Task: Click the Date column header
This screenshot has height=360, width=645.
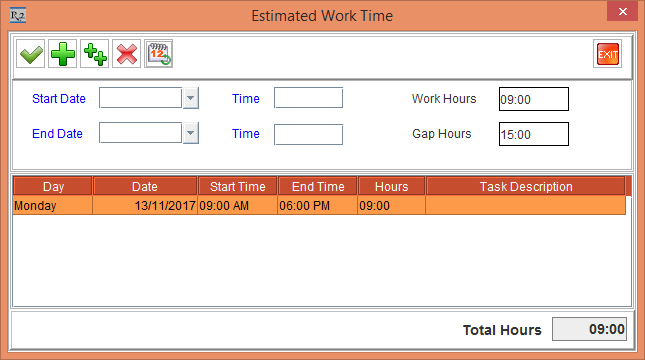Action: [x=145, y=186]
